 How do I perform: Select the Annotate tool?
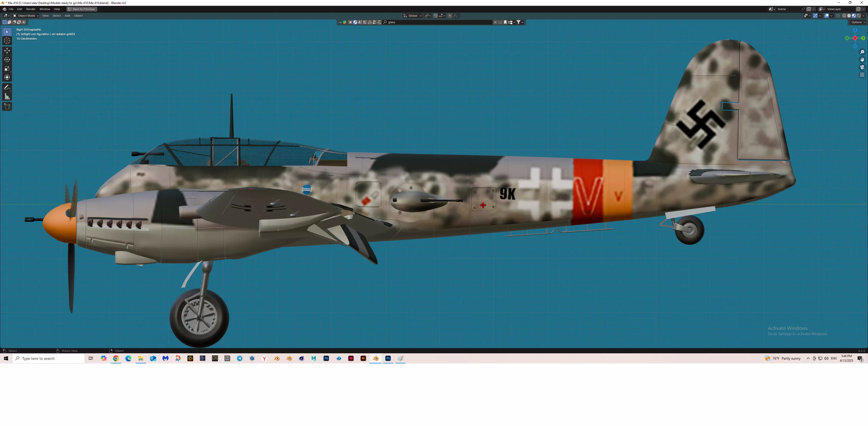[7, 87]
